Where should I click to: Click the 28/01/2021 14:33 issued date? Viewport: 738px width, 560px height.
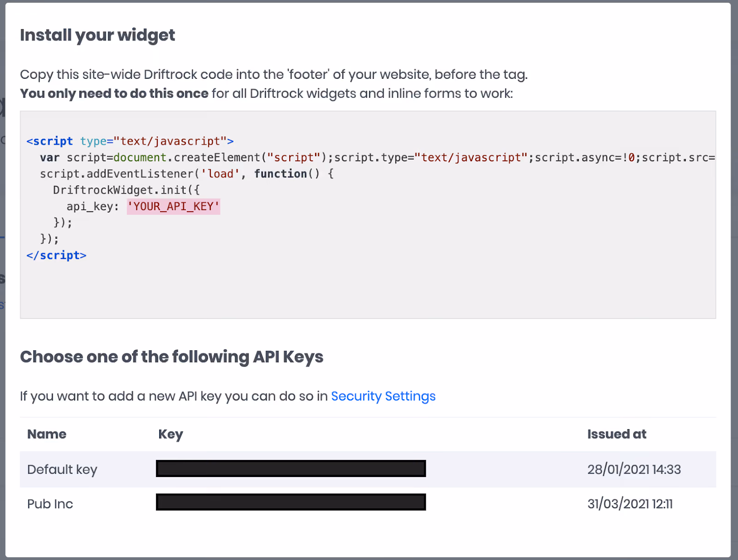[634, 469]
